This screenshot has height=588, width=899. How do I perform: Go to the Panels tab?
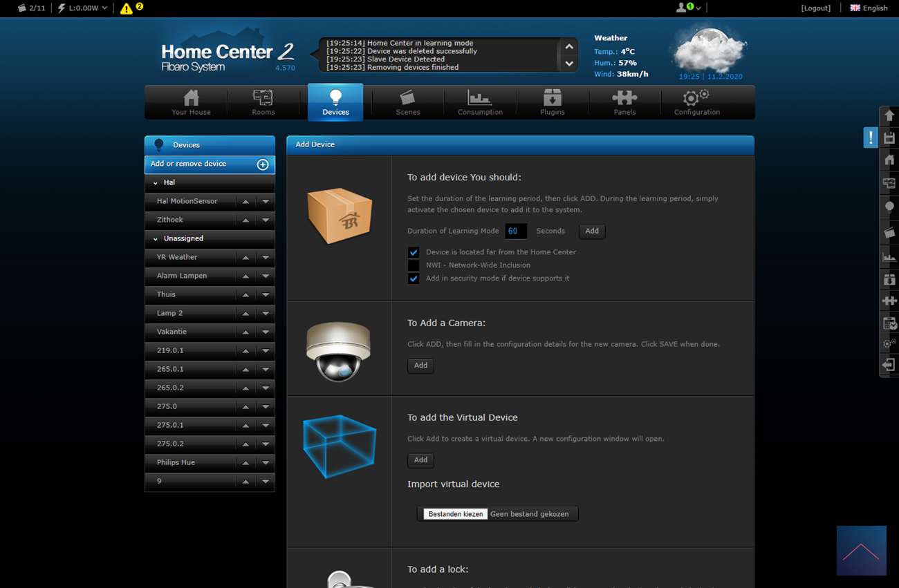(624, 102)
